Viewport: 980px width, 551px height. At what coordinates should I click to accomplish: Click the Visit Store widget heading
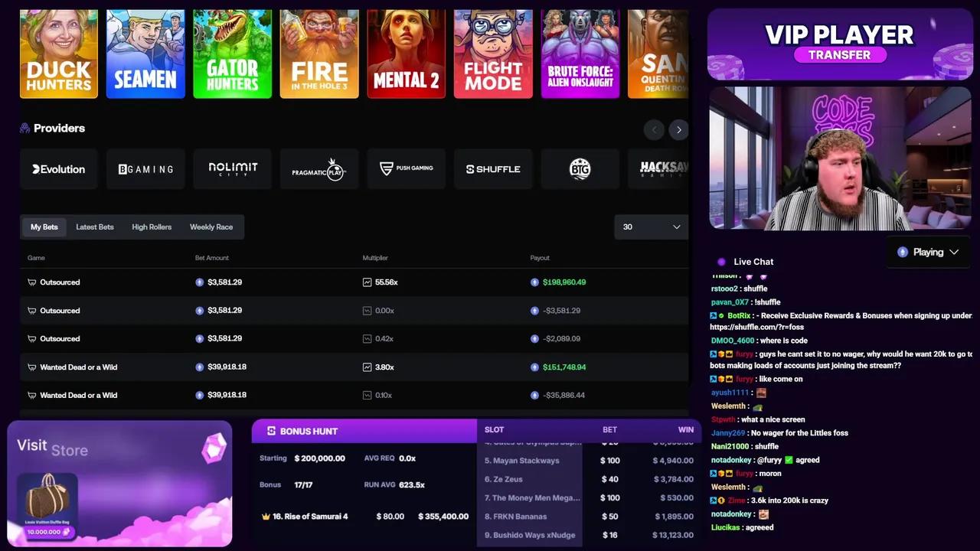pos(52,447)
